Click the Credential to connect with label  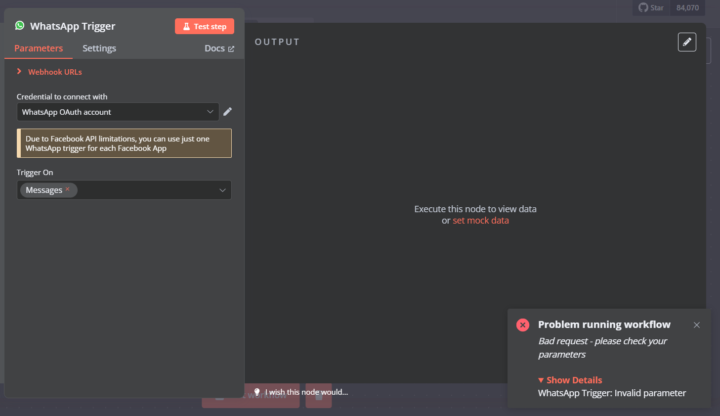click(x=62, y=96)
